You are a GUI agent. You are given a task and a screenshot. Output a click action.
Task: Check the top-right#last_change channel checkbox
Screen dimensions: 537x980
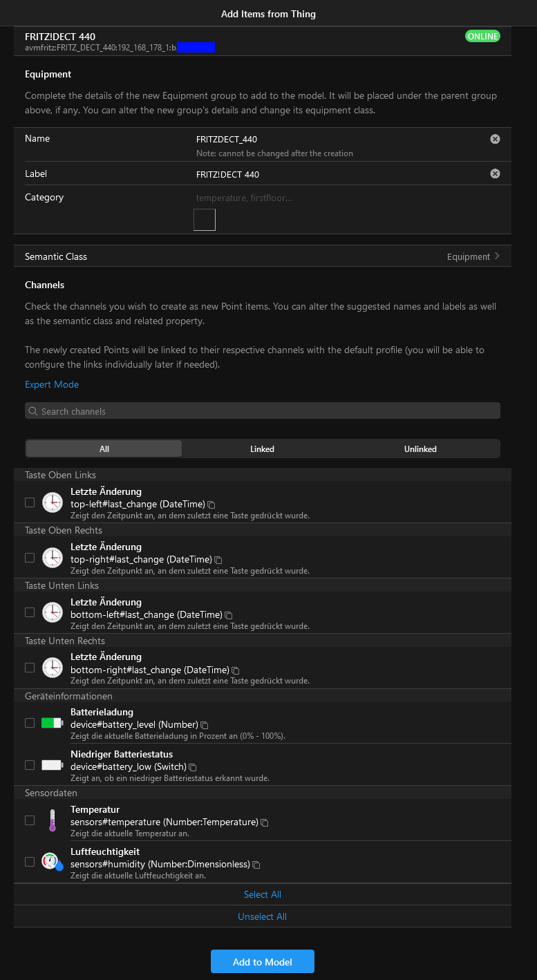click(x=30, y=557)
